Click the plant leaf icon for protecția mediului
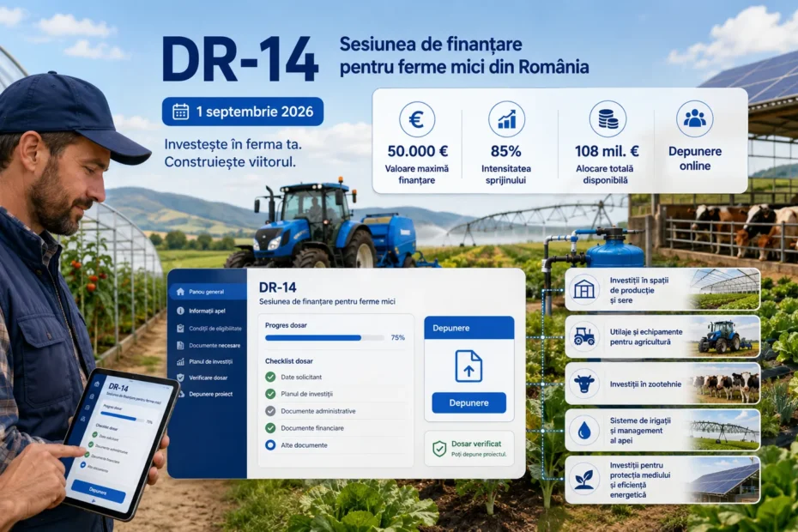 (584, 480)
